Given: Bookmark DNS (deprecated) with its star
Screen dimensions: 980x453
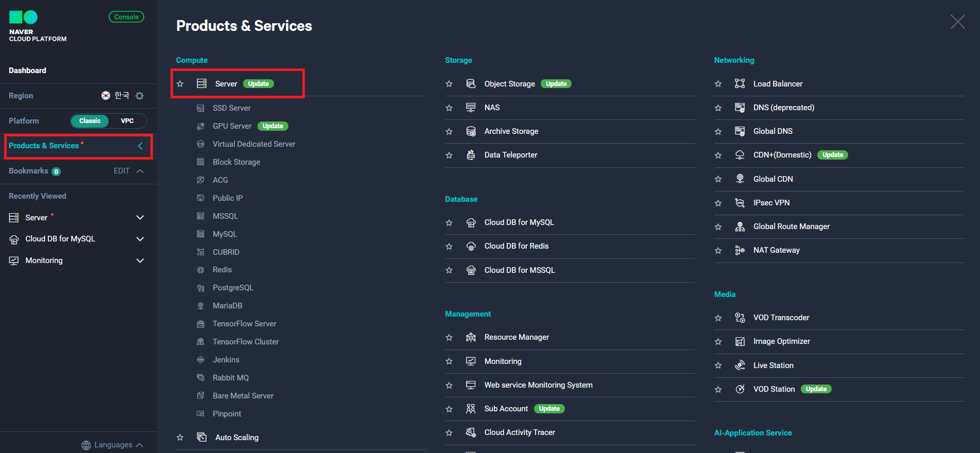Looking at the screenshot, I should point(718,108).
